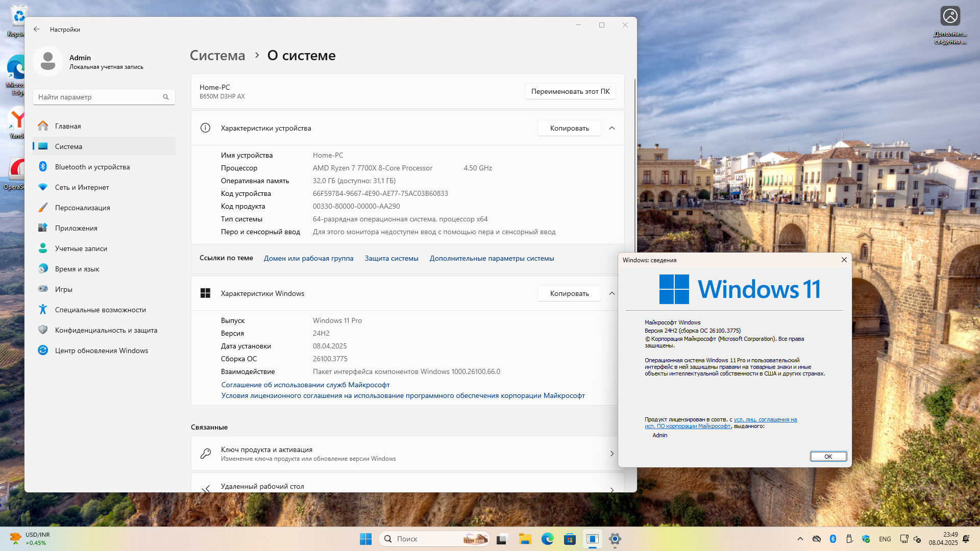This screenshot has width=980, height=551.
Task: Show hidden system tray icons
Action: 800,539
